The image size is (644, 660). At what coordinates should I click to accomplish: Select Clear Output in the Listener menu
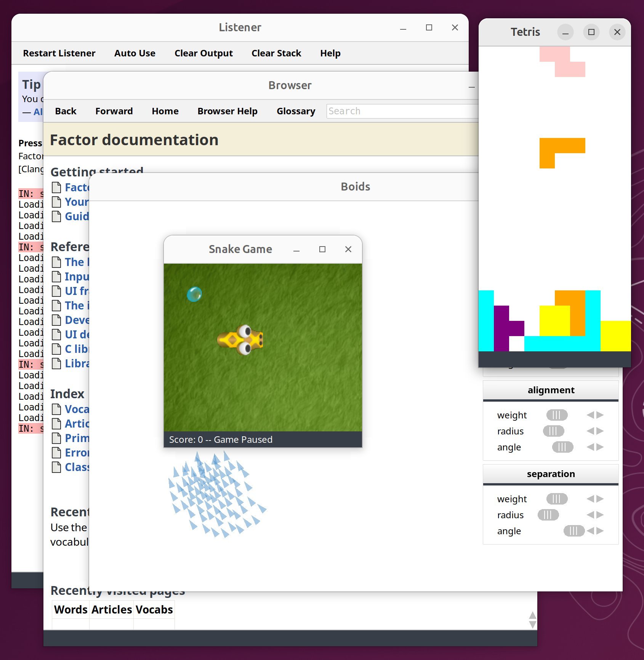pyautogui.click(x=203, y=53)
